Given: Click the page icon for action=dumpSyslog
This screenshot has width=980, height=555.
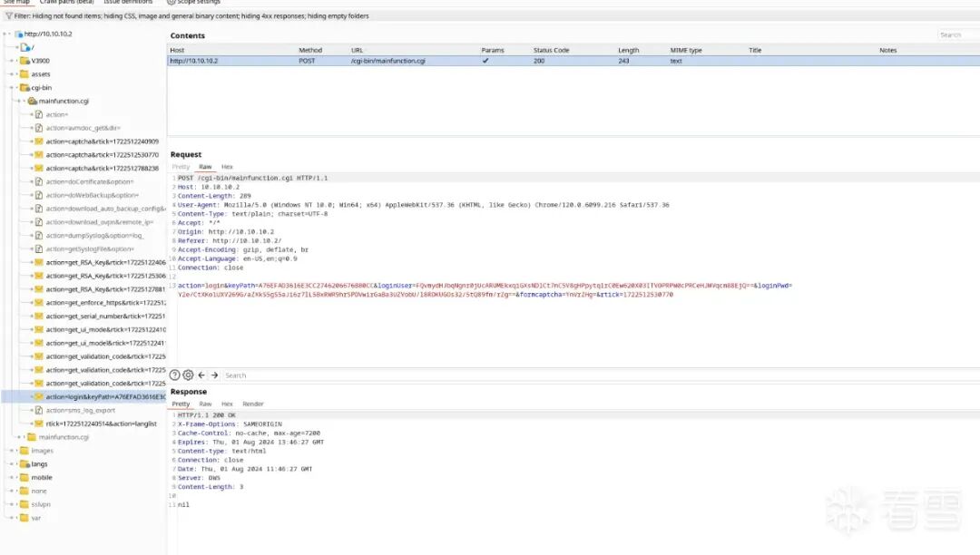Looking at the screenshot, I should coord(39,236).
